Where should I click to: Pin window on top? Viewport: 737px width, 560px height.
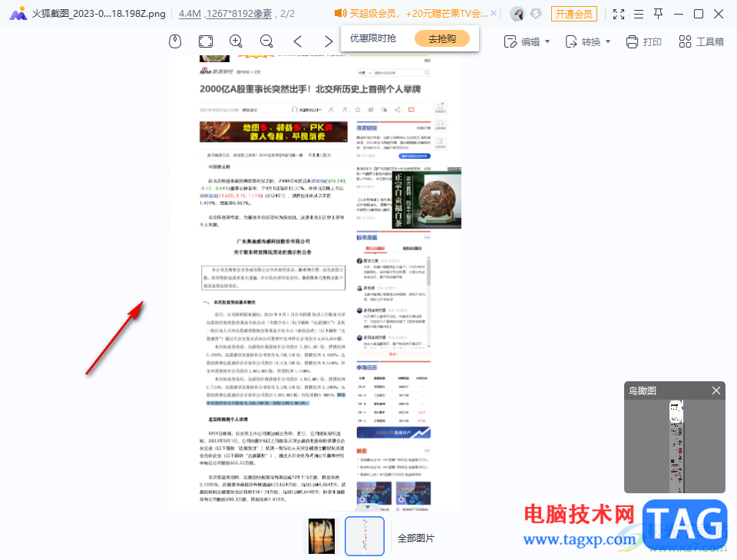click(x=659, y=14)
